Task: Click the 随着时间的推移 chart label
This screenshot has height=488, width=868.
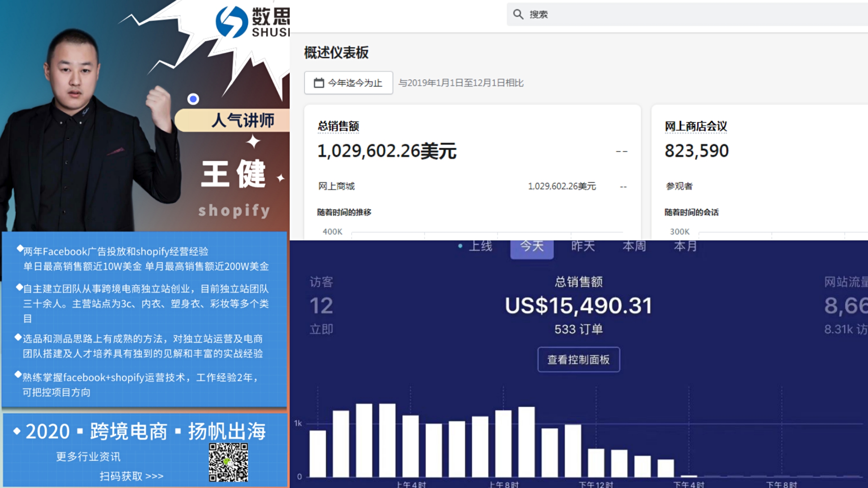Action: click(x=344, y=212)
